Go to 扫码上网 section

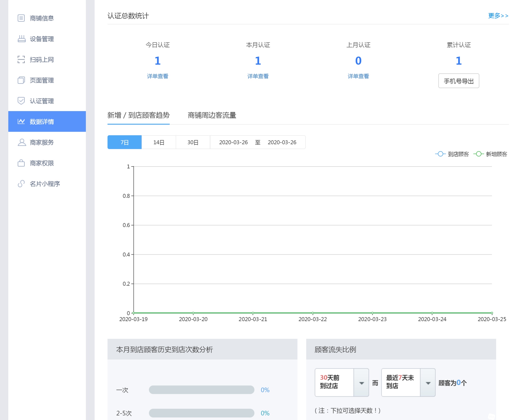tap(47, 59)
